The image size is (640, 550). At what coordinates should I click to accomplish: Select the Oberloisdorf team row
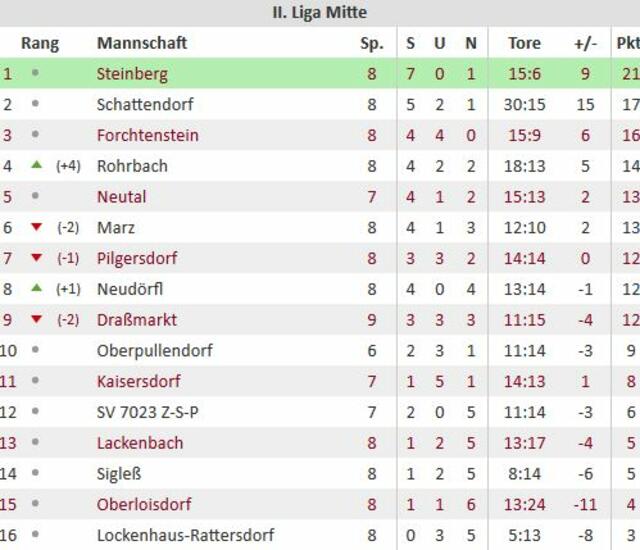pyautogui.click(x=320, y=504)
